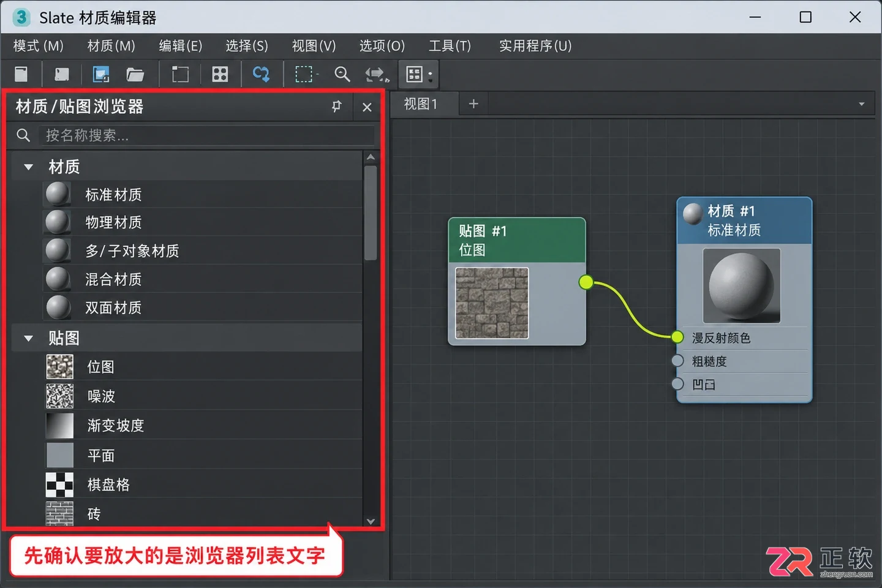This screenshot has height=588, width=882.
Task: Open the 工具(T) menu
Action: (x=450, y=46)
